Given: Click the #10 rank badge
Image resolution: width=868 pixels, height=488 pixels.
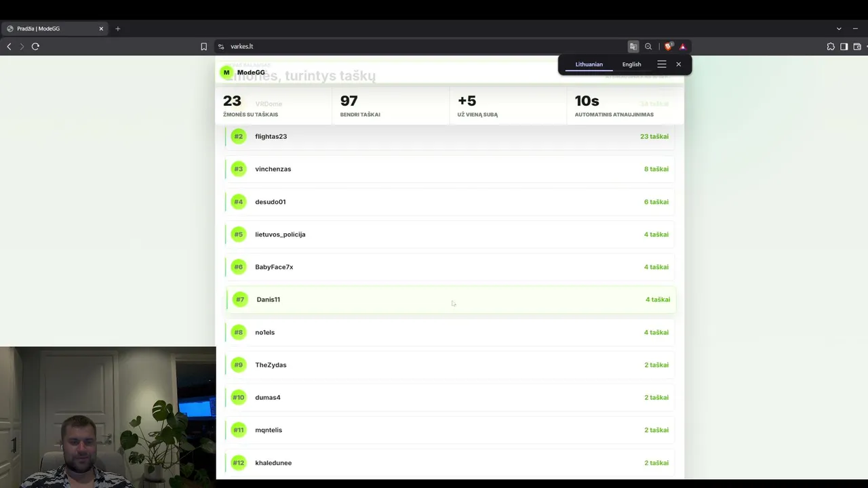Looking at the screenshot, I should pyautogui.click(x=238, y=397).
